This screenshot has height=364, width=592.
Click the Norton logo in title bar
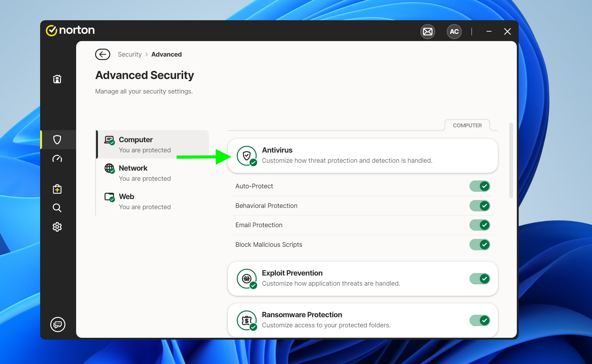70,30
